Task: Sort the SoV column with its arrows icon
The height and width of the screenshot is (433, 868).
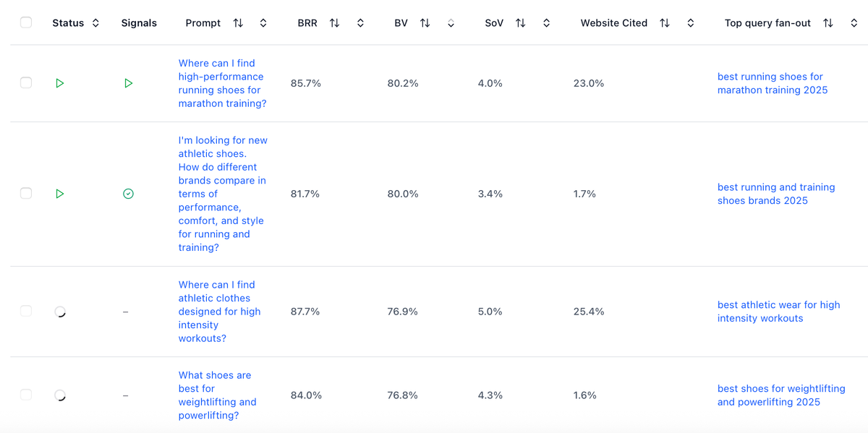Action: (x=520, y=22)
